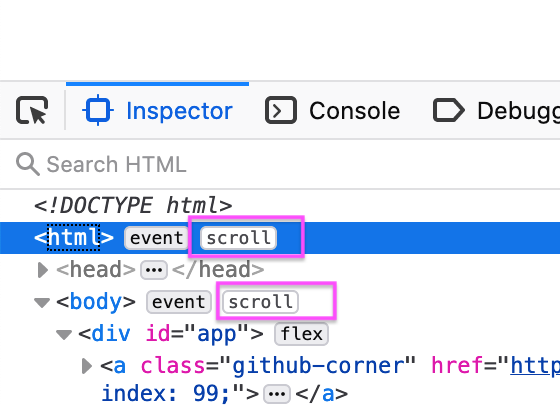Expand the head element node
Image resolution: width=560 pixels, height=406 pixels.
[42, 270]
